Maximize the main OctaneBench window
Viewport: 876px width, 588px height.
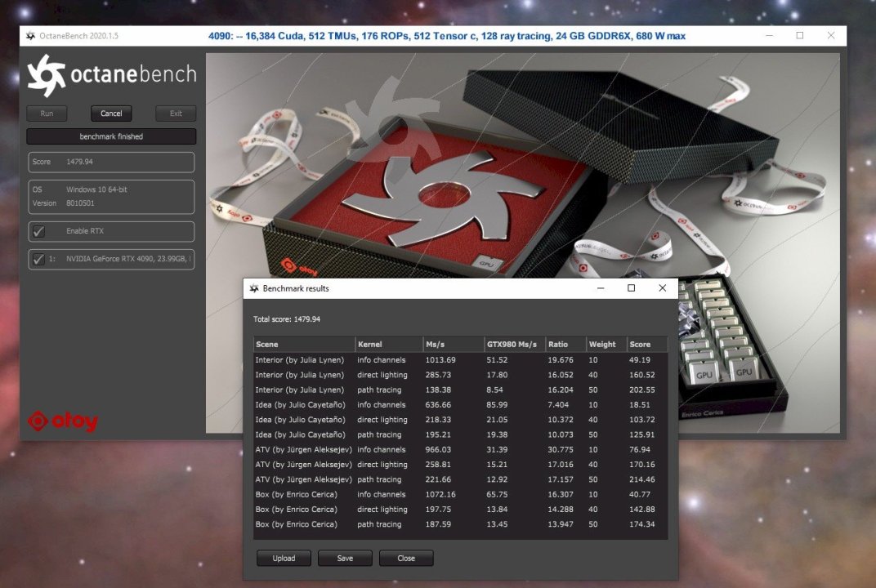[799, 36]
